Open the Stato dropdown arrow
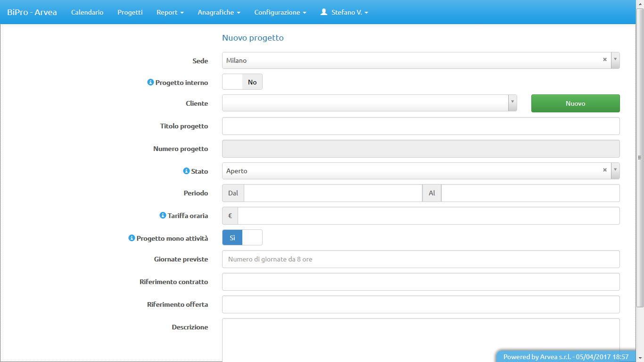Image resolution: width=644 pixels, height=362 pixels. 615,170
